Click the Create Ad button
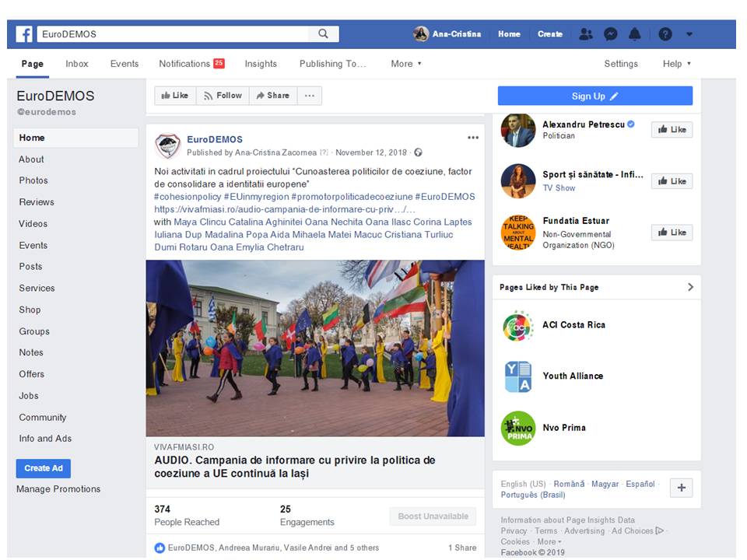The height and width of the screenshot is (560, 747). click(44, 468)
